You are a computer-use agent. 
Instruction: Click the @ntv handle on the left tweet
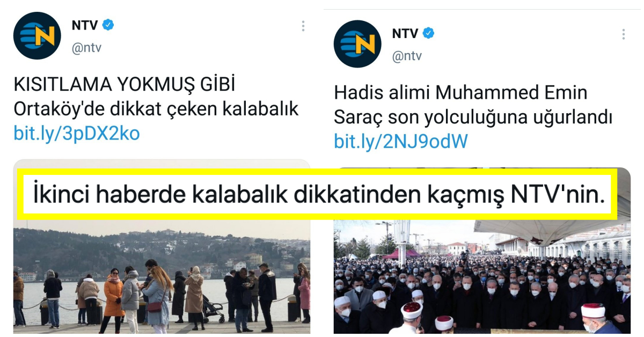(86, 48)
